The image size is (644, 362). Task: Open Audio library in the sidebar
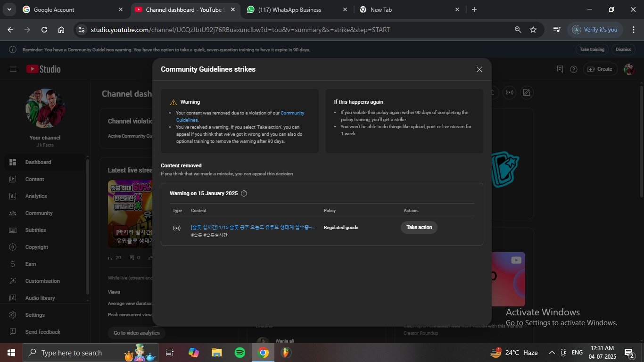tap(45, 298)
